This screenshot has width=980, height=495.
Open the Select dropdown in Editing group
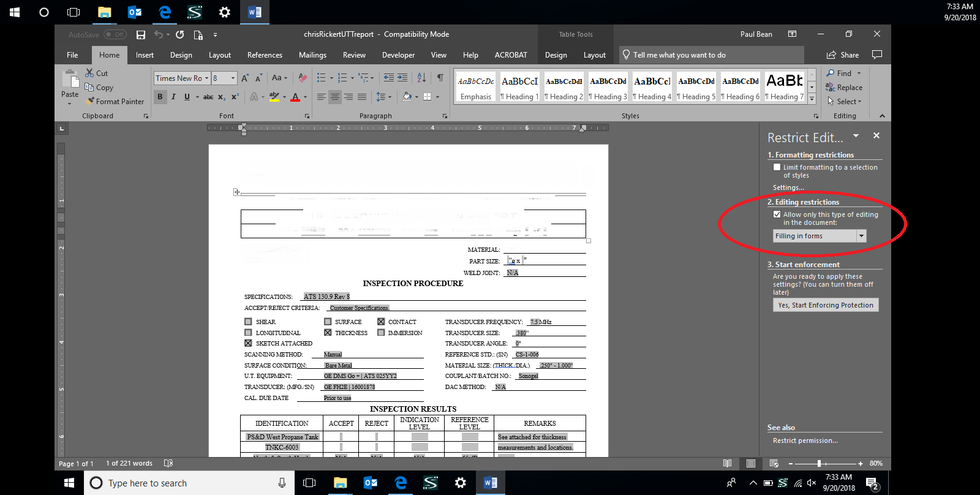tap(845, 102)
